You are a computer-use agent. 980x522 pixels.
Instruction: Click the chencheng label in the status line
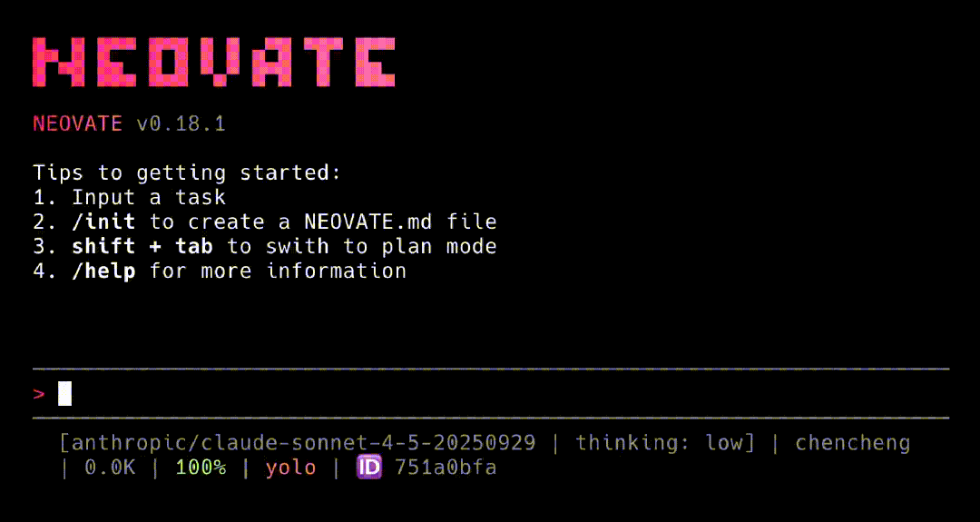[852, 443]
